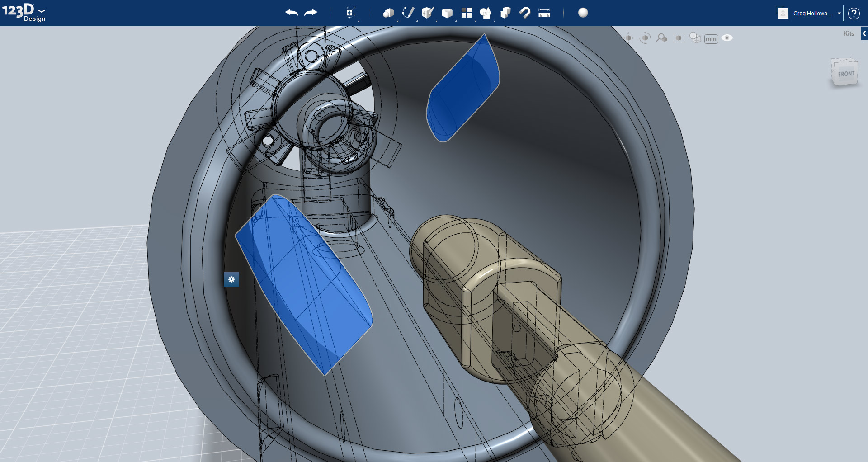Toggle the Snap magnet tool
Image resolution: width=868 pixels, height=462 pixels.
click(525, 13)
